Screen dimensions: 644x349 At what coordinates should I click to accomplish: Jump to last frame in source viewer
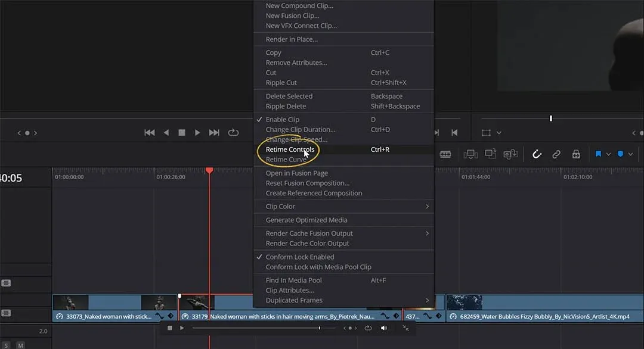[214, 132]
